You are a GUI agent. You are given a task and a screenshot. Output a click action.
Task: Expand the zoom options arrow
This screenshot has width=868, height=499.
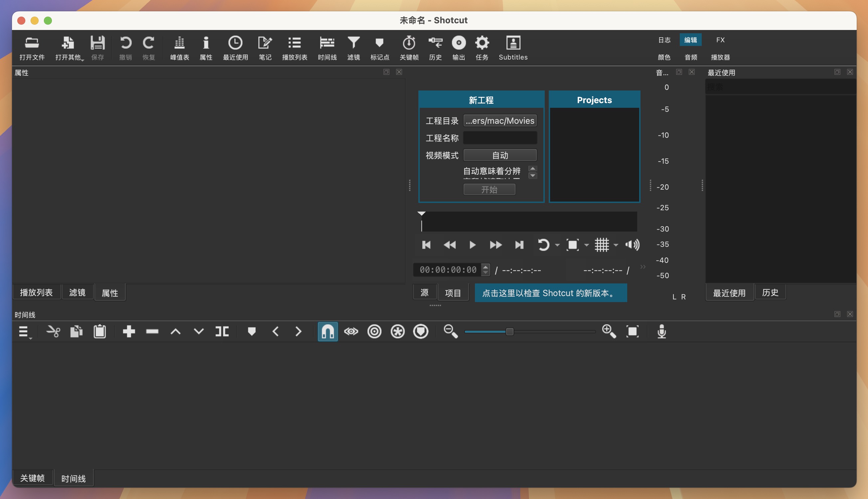pyautogui.click(x=586, y=245)
